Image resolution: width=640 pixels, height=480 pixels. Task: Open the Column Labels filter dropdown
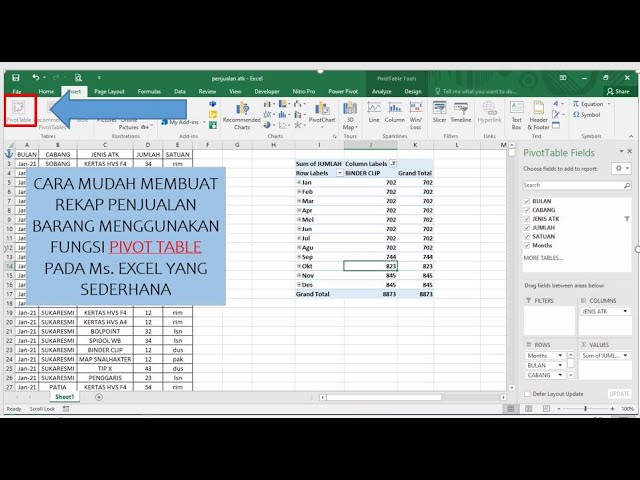pos(393,164)
